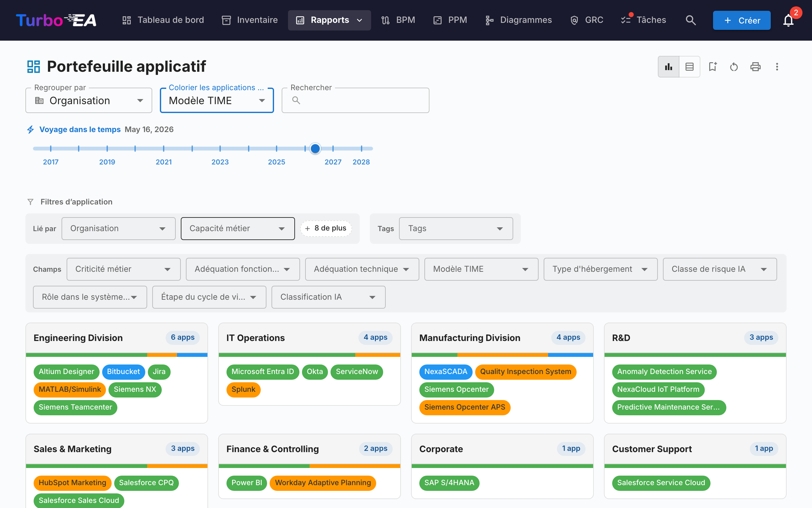Image resolution: width=812 pixels, height=508 pixels.
Task: Navigate to BPM
Action: (398, 20)
